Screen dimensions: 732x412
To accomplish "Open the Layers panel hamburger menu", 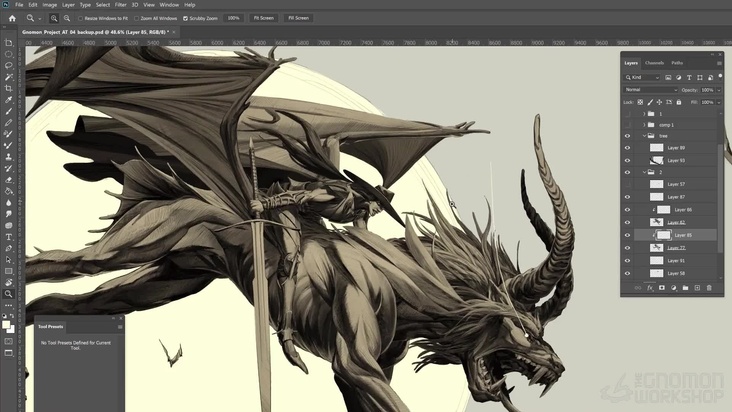I will pyautogui.click(x=719, y=63).
